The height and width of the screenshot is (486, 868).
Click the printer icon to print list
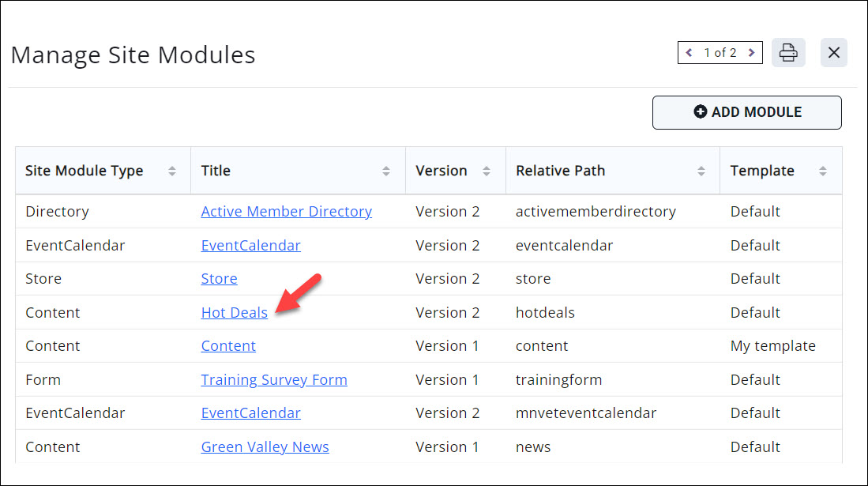787,53
